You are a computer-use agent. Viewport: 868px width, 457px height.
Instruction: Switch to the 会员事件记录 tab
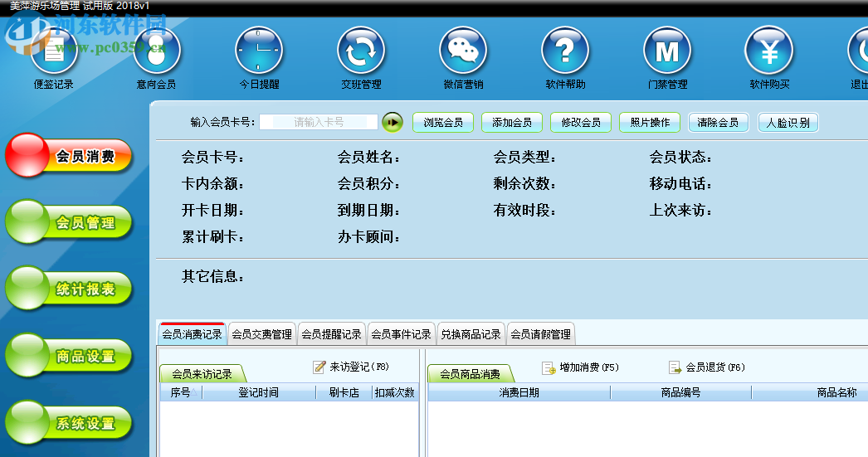(402, 334)
